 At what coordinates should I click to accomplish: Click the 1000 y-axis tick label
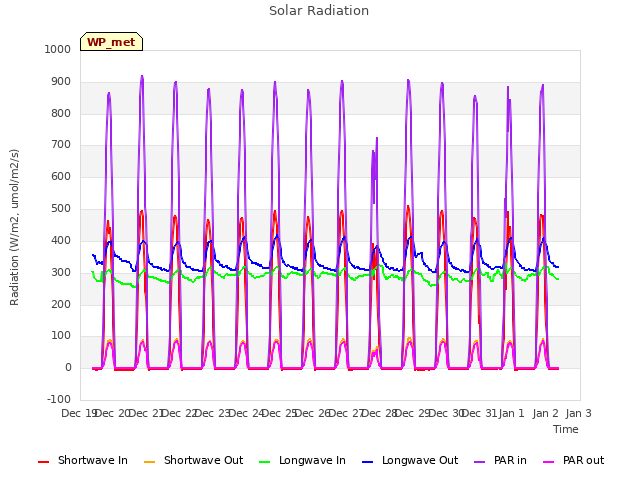pos(58,49)
